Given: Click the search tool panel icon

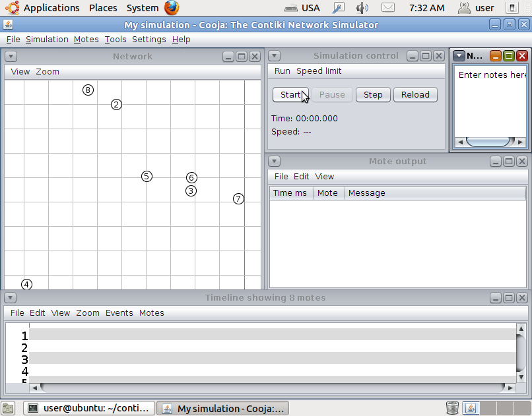Looking at the screenshot, I should (338, 8).
